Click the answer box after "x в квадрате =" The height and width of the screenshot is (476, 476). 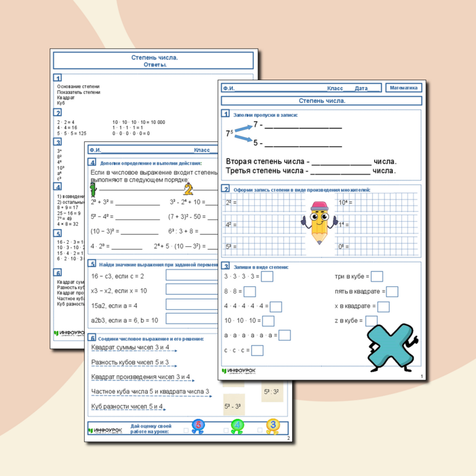click(383, 306)
